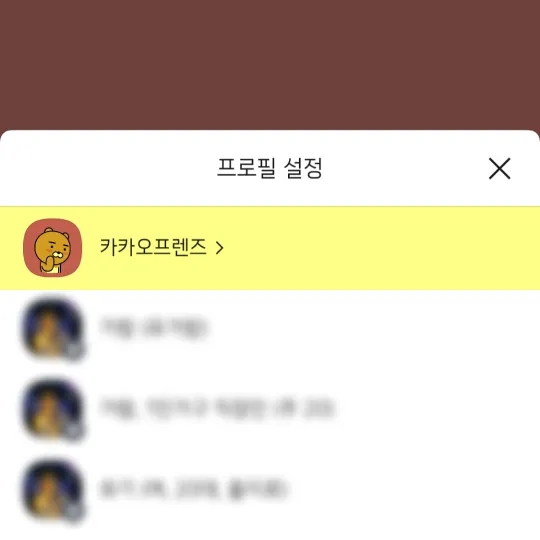This screenshot has height=540, width=540.
Task: Click the badge on the third blurred avatar
Action: click(x=74, y=512)
